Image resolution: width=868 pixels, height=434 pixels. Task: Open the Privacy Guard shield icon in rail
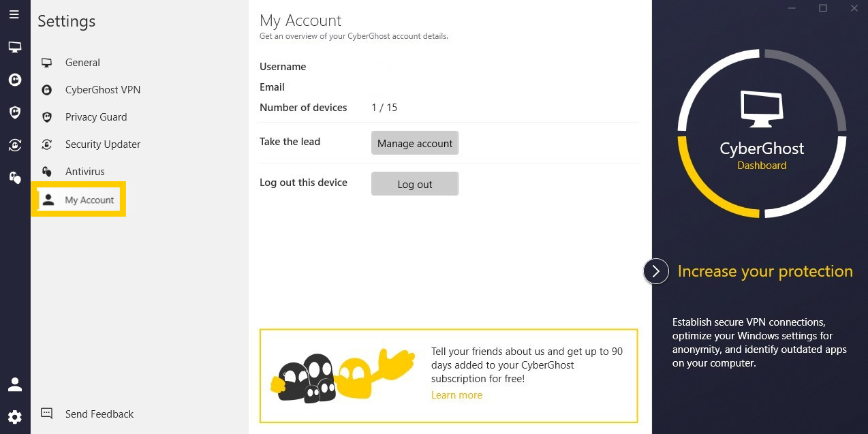[14, 112]
